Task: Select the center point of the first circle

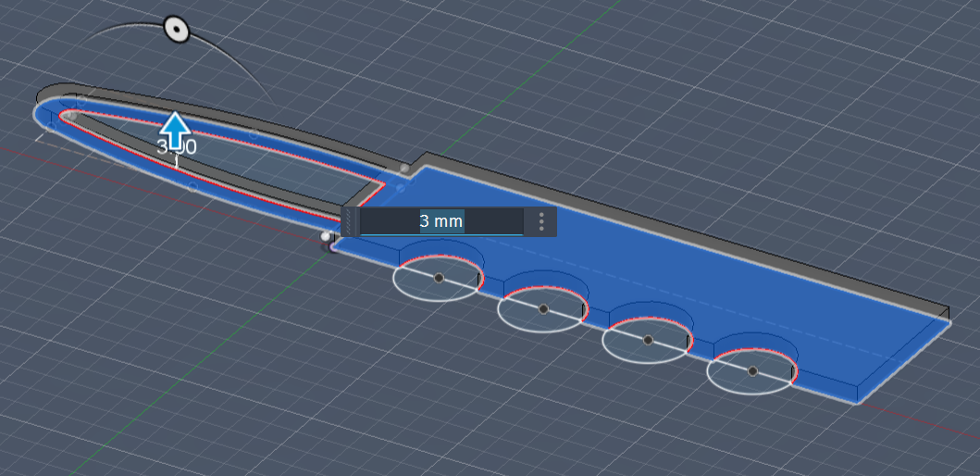Action: (439, 278)
